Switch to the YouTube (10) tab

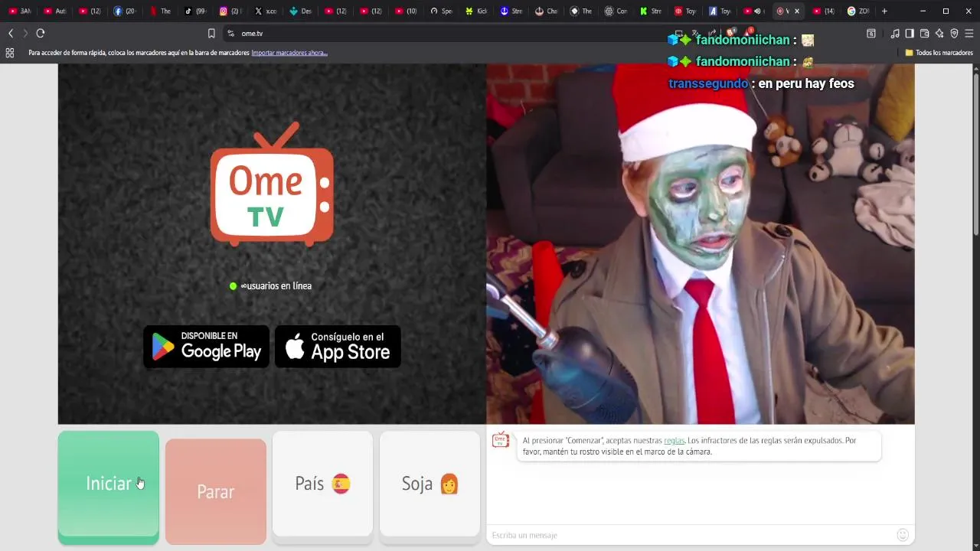407,11
